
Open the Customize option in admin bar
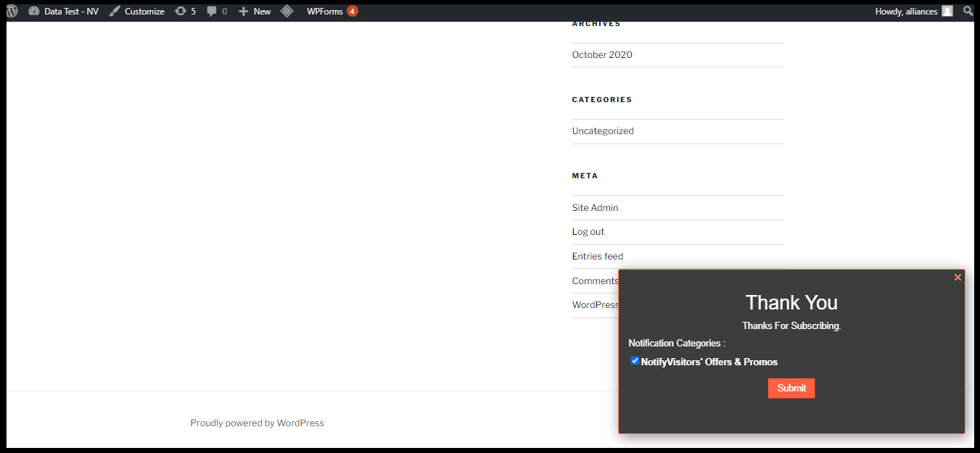click(136, 12)
